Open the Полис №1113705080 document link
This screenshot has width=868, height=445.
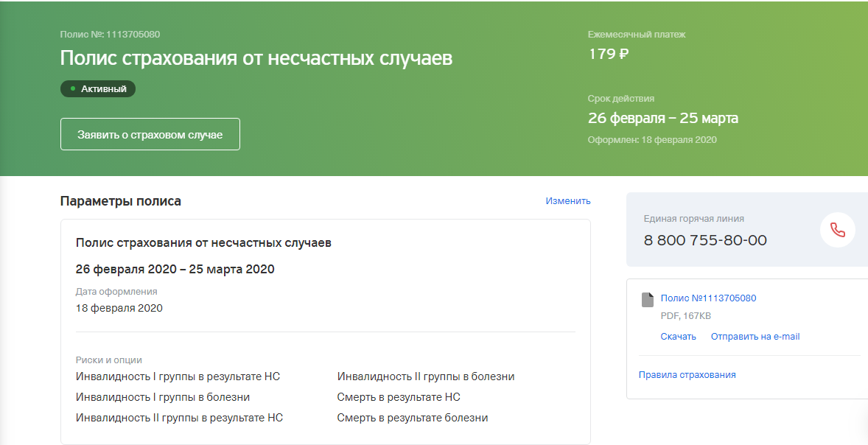(708, 298)
